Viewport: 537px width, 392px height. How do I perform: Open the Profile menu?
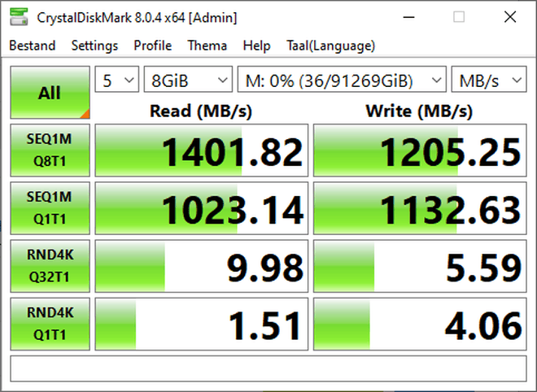click(x=153, y=46)
